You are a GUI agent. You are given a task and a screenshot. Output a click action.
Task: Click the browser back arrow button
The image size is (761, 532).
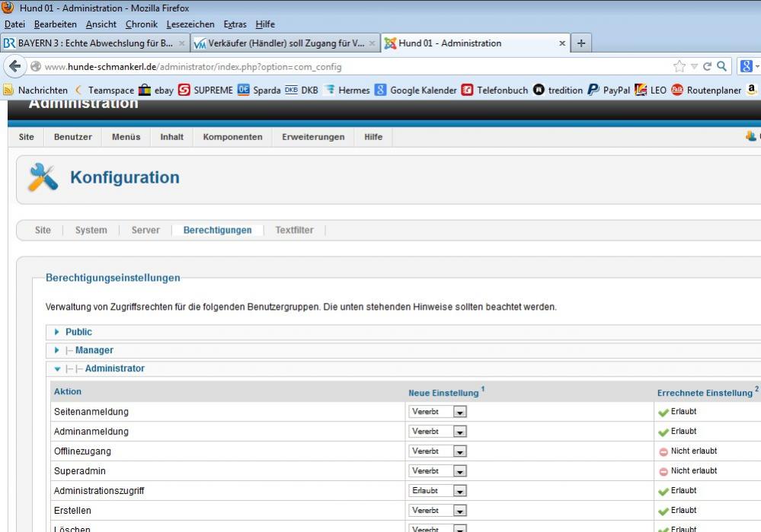click(14, 66)
